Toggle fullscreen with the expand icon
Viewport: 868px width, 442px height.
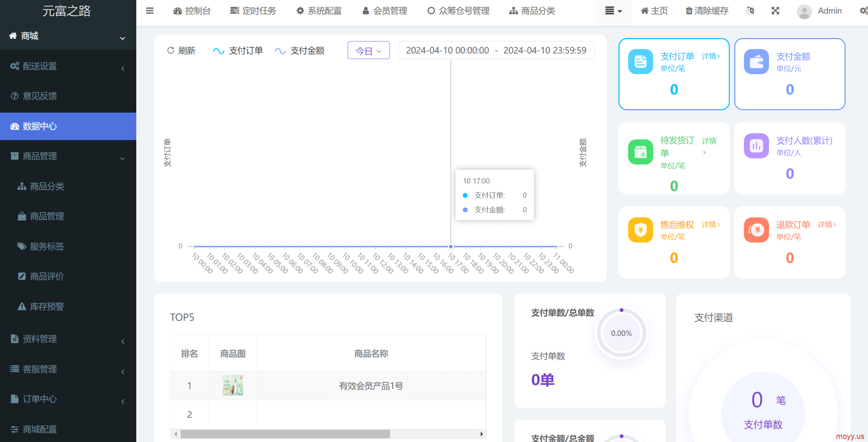click(x=775, y=11)
